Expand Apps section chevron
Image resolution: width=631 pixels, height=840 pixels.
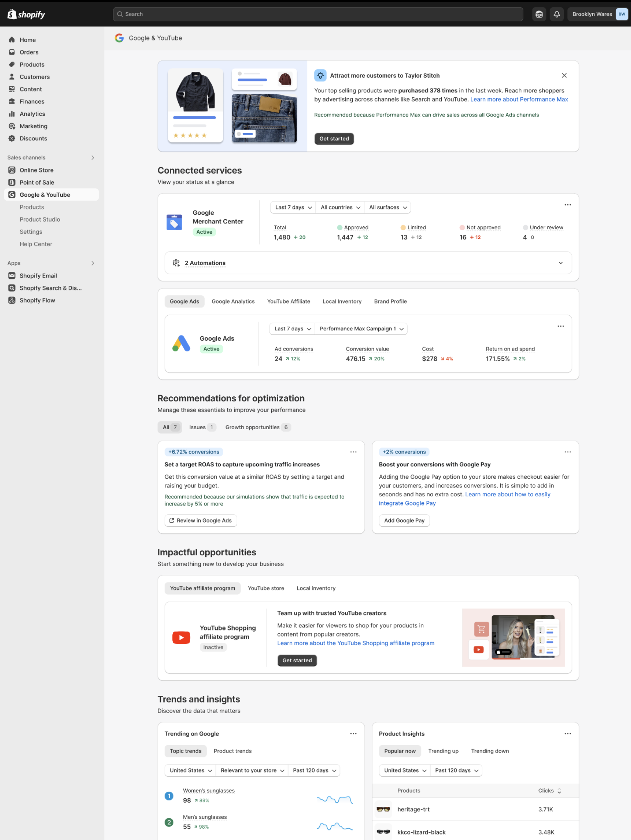pos(93,263)
